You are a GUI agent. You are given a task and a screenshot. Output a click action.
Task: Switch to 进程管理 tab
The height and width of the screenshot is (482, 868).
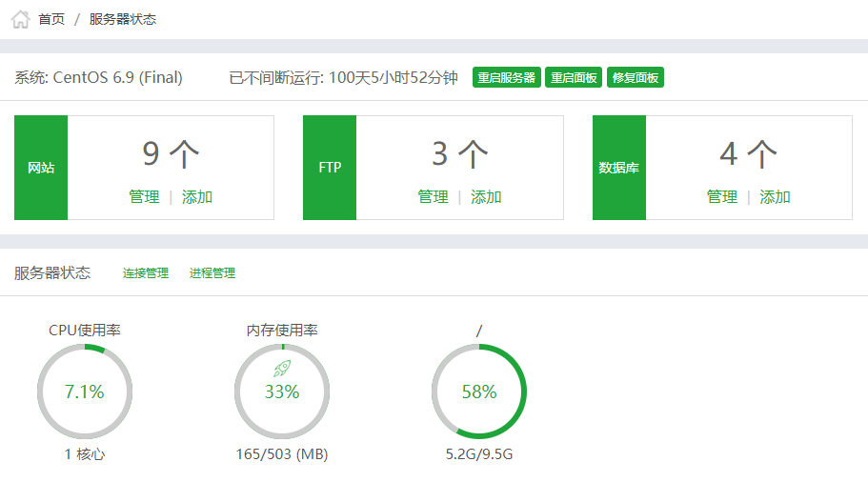click(212, 273)
